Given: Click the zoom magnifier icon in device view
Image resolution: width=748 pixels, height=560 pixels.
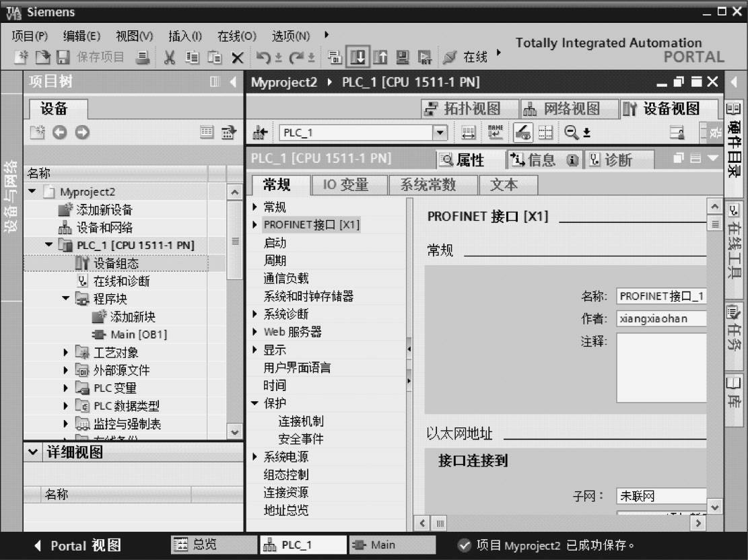Looking at the screenshot, I should coord(571,132).
